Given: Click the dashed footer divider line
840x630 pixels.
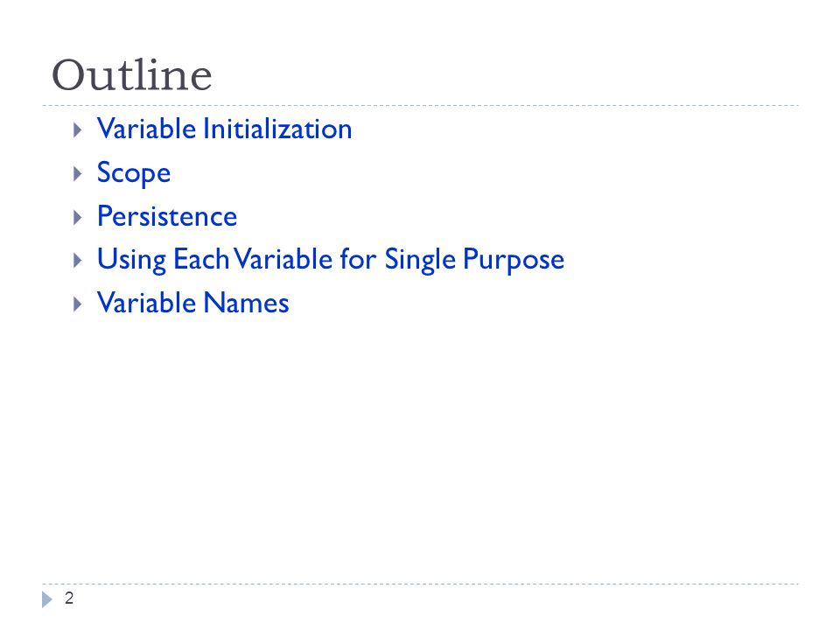Looking at the screenshot, I should [420, 584].
